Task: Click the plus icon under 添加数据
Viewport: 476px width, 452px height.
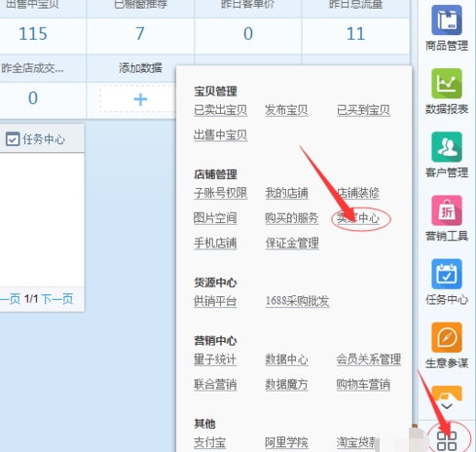Action: tap(140, 99)
